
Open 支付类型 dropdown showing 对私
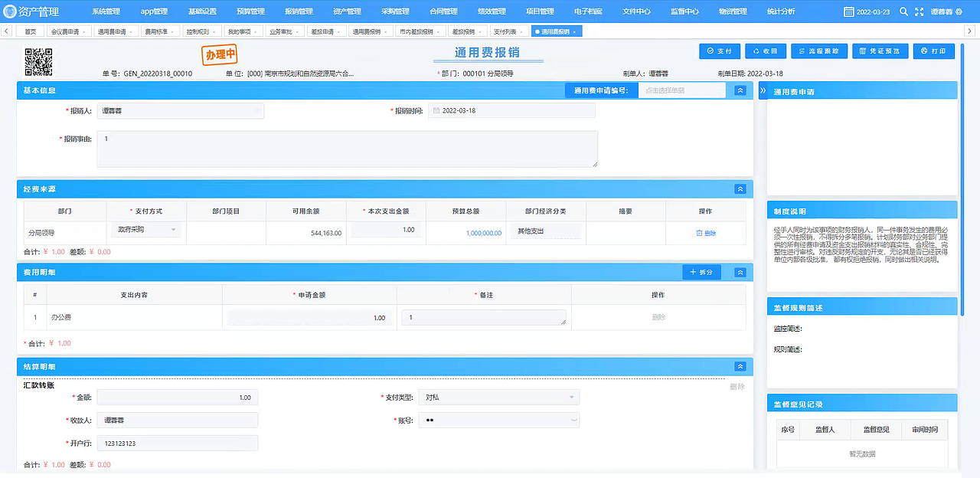click(498, 397)
